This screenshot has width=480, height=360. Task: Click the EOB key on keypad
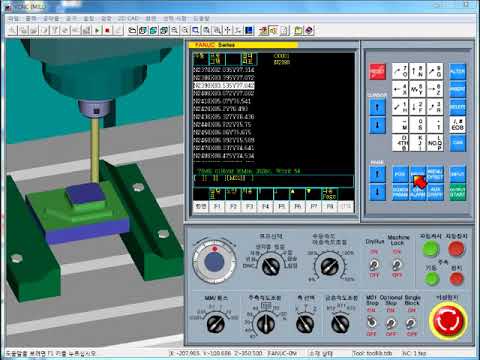point(457,125)
